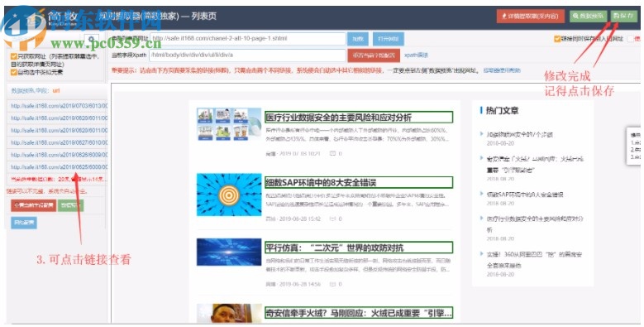The width and height of the screenshot is (644, 327).
Task: Click the blue thumbnail of 平行仿真 article
Action: tap(229, 252)
